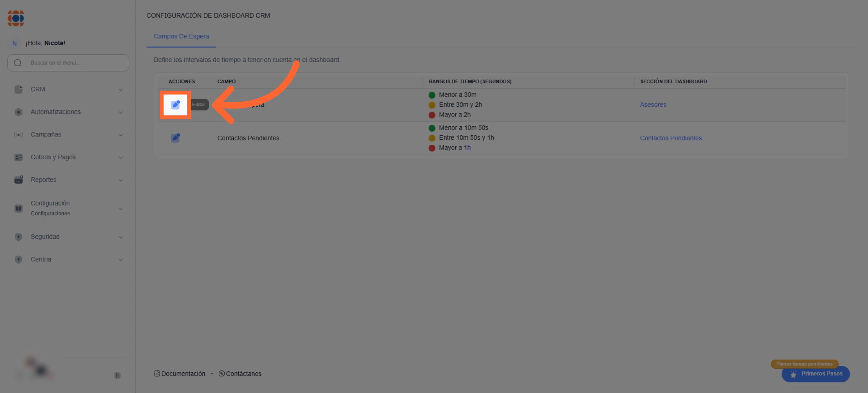Click the Campañas broadcast icon
868x393 pixels.
(x=18, y=135)
